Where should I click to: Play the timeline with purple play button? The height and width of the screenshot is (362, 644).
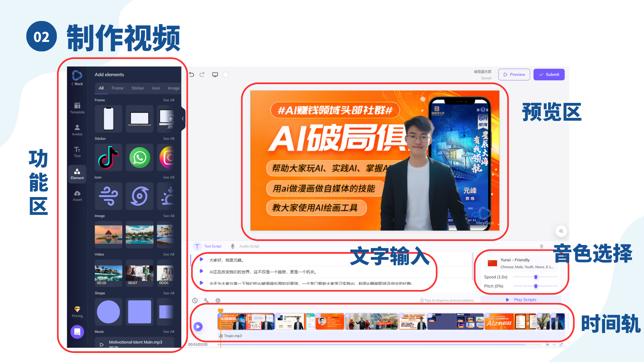pyautogui.click(x=198, y=326)
